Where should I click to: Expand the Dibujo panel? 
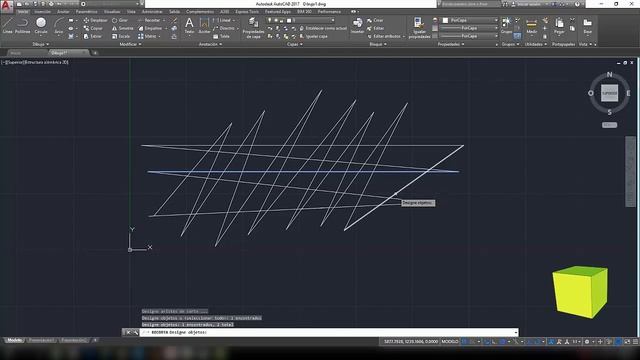tap(40, 44)
